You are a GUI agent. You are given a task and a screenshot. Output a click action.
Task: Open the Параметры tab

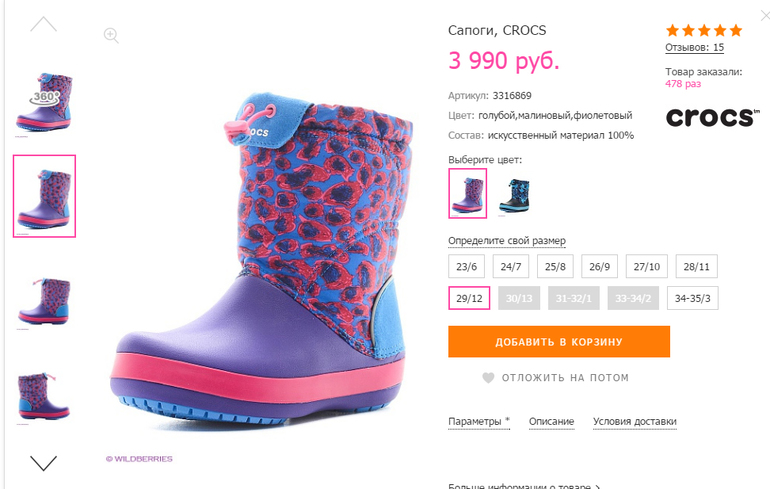(x=476, y=422)
